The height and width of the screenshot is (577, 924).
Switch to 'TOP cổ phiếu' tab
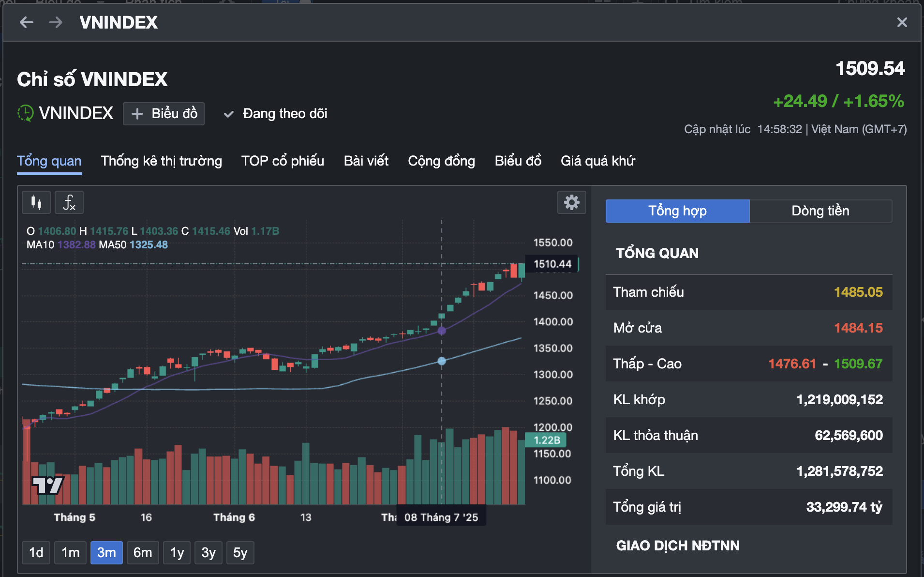(283, 161)
